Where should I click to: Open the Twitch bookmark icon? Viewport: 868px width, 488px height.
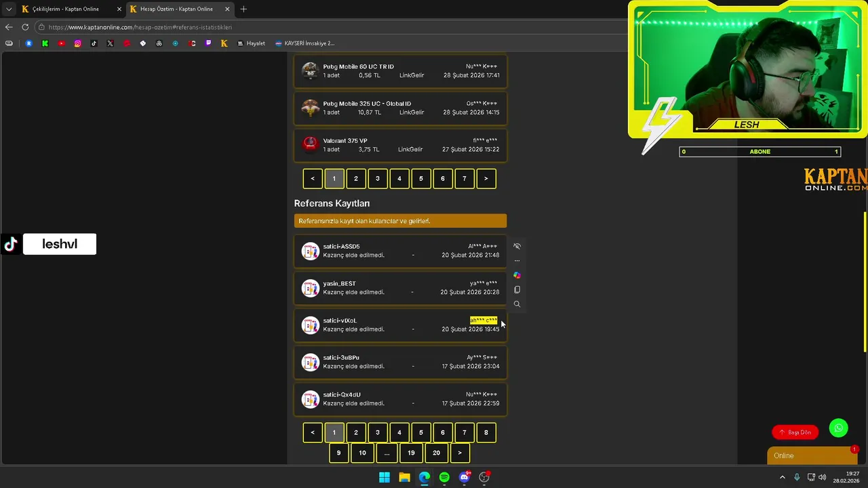coord(208,43)
